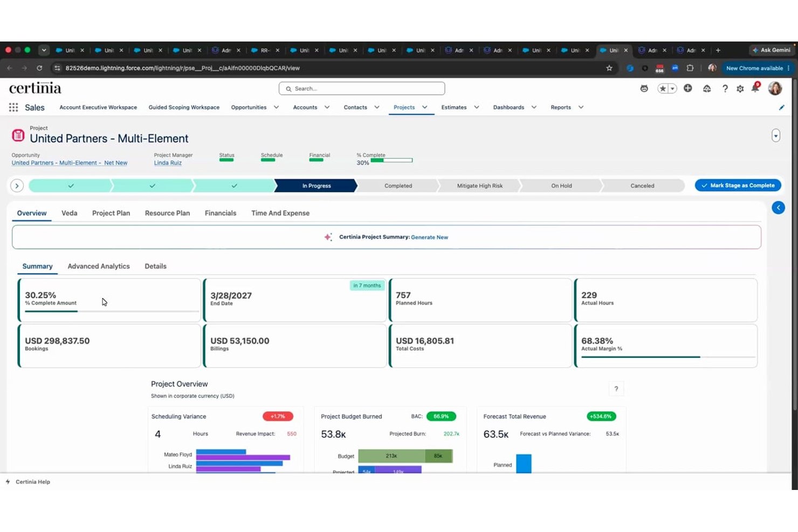Click the Favorites star icon
798x532 pixels.
663,88
